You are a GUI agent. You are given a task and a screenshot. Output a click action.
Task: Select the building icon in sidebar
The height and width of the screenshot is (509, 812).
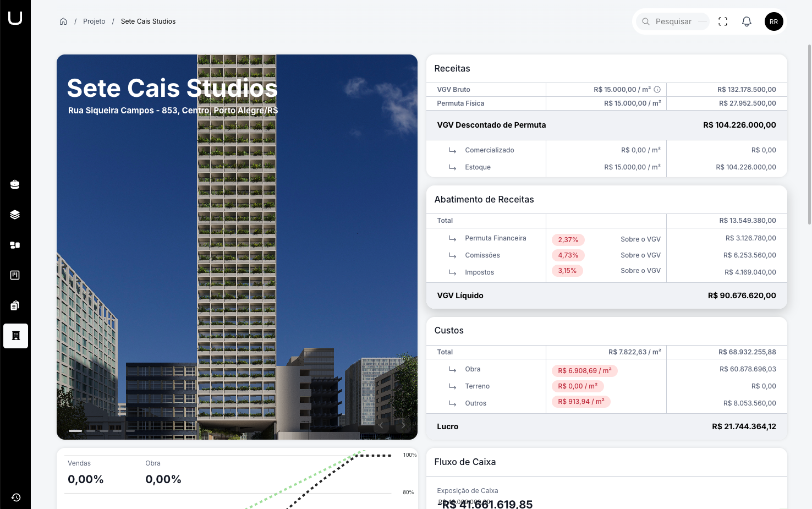coord(15,336)
